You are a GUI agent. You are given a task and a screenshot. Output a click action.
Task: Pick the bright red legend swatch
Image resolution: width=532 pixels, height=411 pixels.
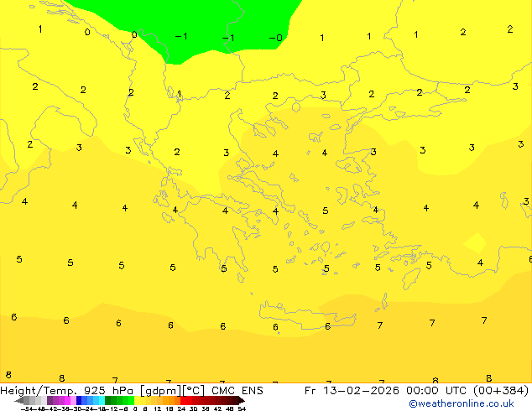[x=183, y=400]
